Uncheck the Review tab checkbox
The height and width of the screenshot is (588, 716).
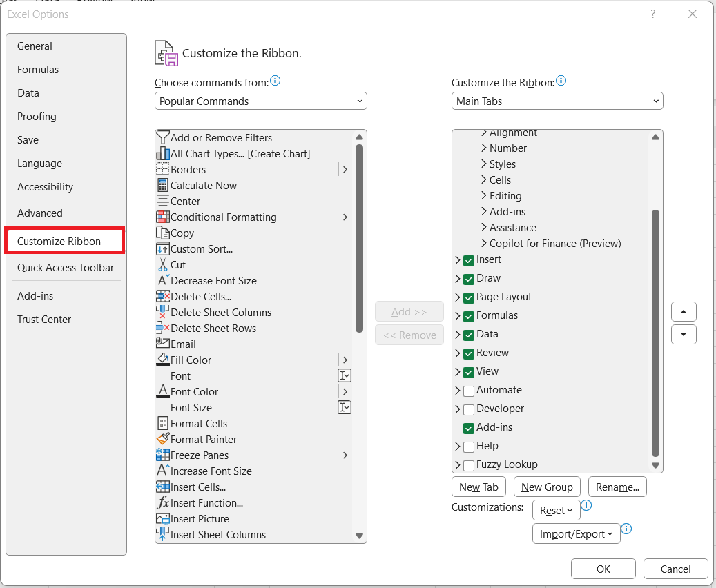click(469, 354)
